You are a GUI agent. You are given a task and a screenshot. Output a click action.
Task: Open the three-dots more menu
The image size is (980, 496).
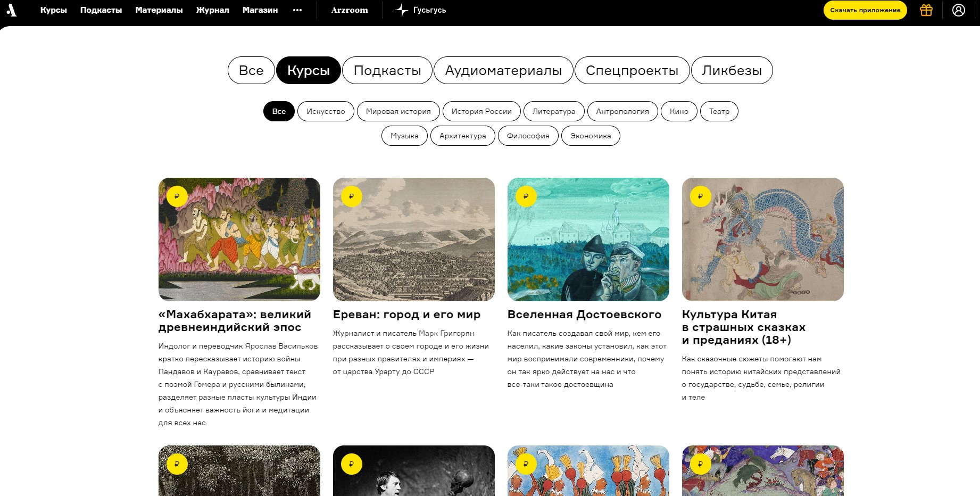tap(297, 10)
